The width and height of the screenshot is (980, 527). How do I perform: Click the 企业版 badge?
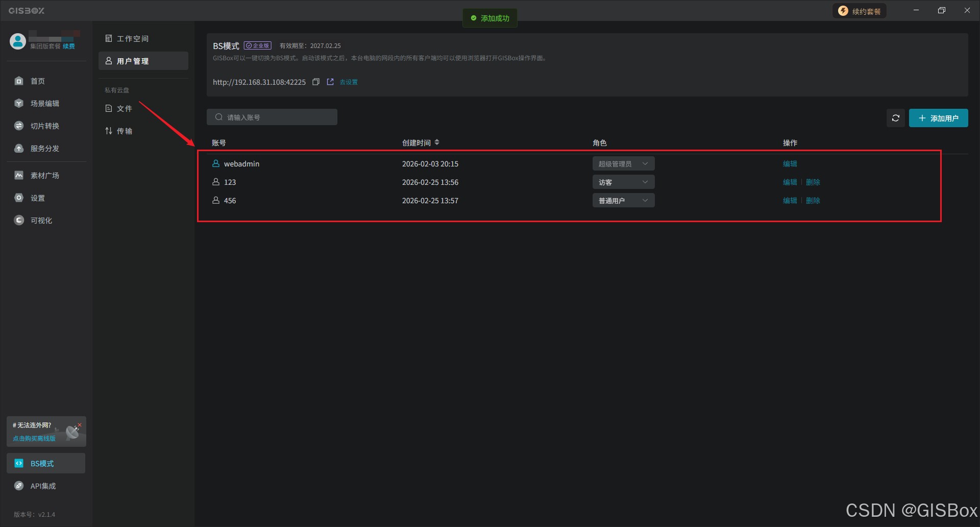click(x=258, y=45)
